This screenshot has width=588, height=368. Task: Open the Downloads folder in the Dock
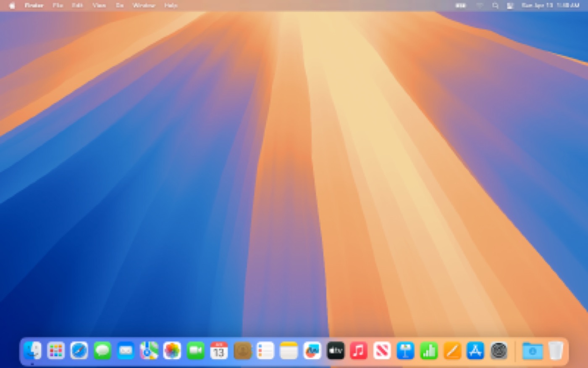coord(533,350)
